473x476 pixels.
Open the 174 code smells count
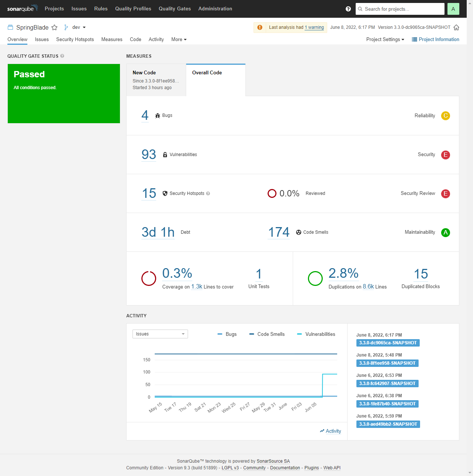click(x=279, y=232)
